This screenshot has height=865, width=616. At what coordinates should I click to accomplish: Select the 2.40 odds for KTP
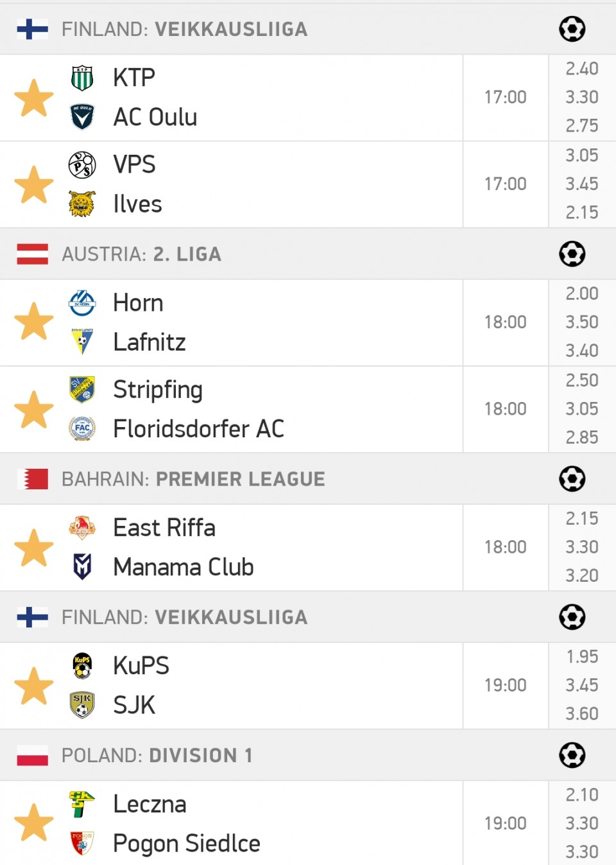pyautogui.click(x=582, y=69)
